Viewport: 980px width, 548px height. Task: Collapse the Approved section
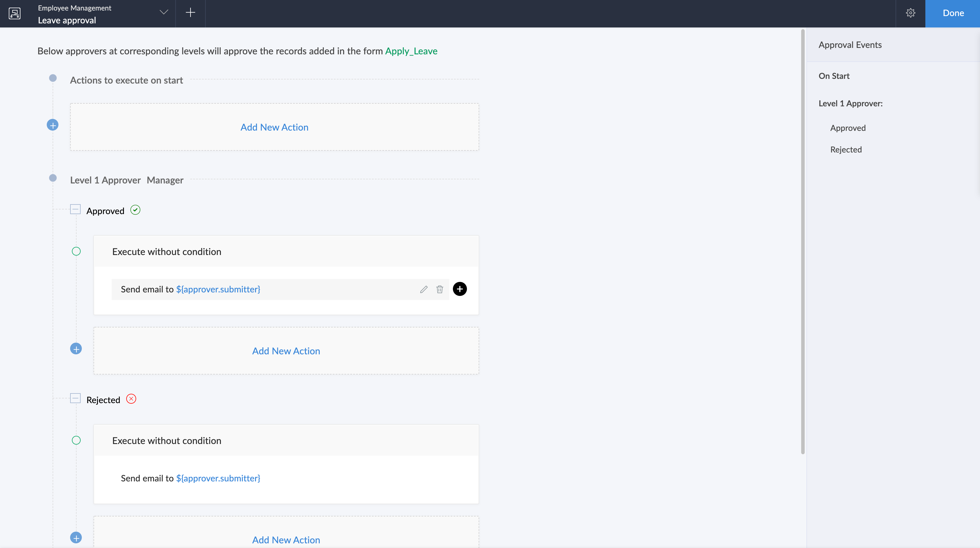click(x=75, y=209)
